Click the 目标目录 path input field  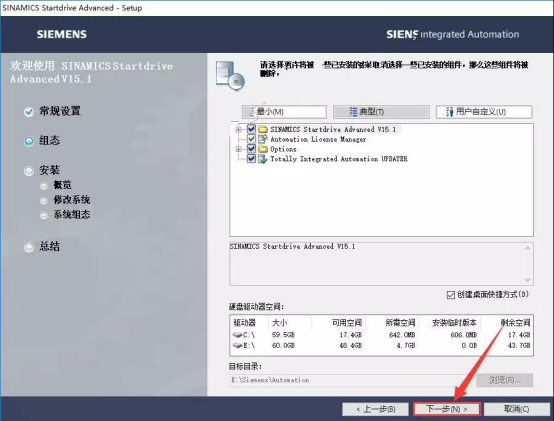pos(350,380)
